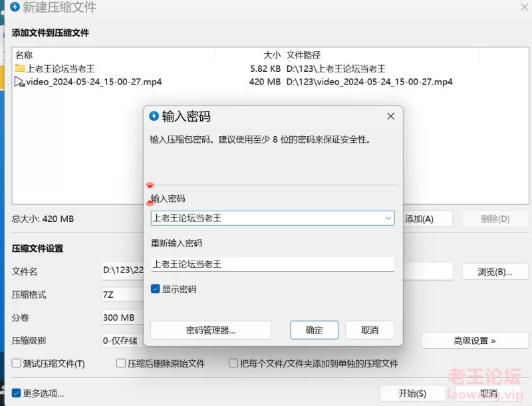Select the yellow folder icon for 上老王论坛当老王
Viewport: 532px width, 406px height.
pos(20,68)
